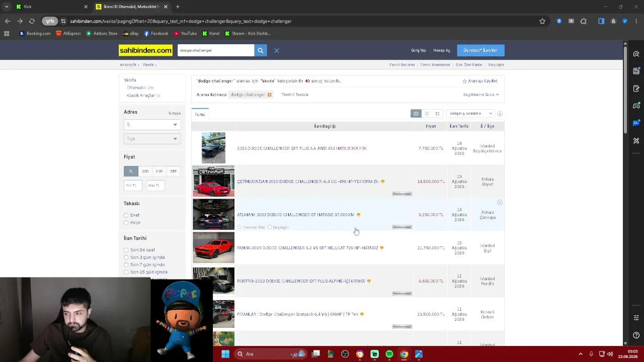Click the 'Ücretsiz* İlan Ver' button
644x362 pixels.
[480, 50]
